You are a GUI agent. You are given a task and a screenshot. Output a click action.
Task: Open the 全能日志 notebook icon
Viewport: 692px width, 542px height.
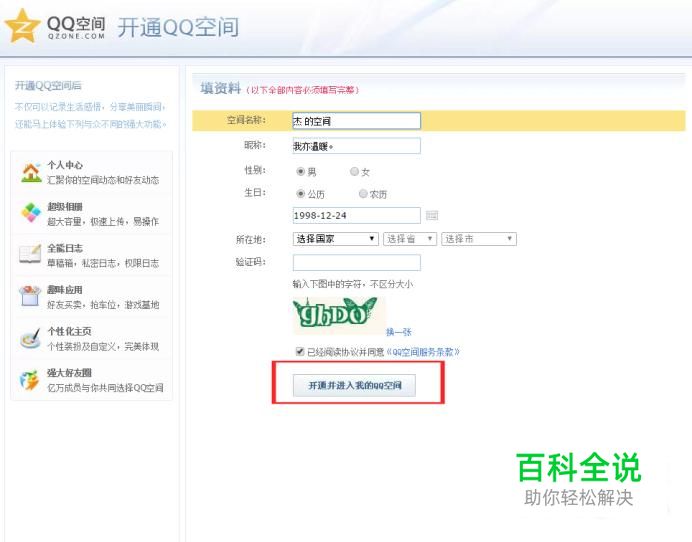tap(30, 254)
